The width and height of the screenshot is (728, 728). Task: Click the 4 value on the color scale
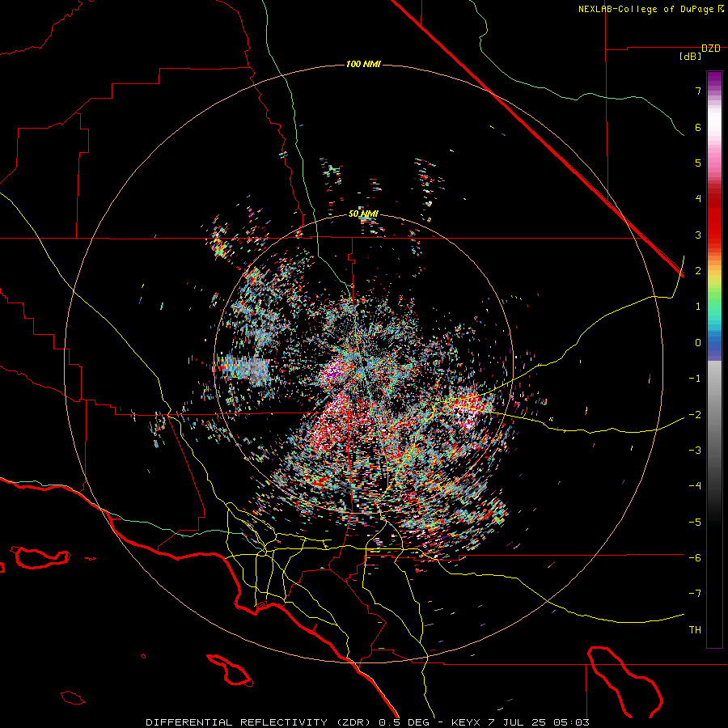698,199
